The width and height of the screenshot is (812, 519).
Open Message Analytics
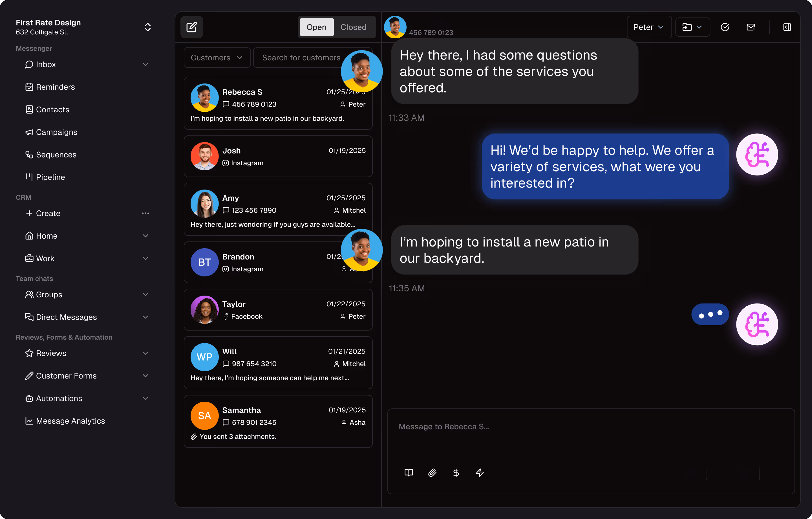coord(70,421)
